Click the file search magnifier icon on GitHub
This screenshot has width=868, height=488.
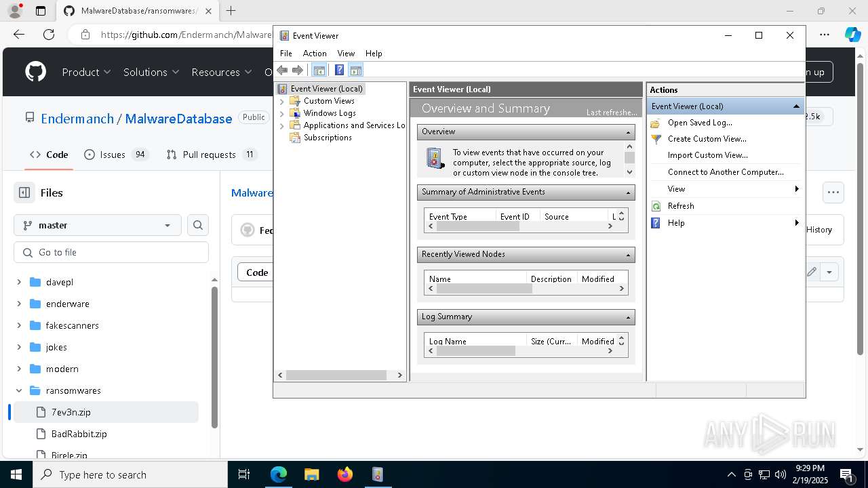click(x=198, y=225)
